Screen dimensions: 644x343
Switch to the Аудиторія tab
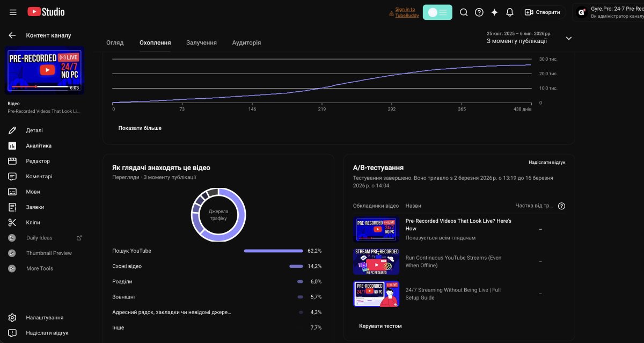coord(246,42)
